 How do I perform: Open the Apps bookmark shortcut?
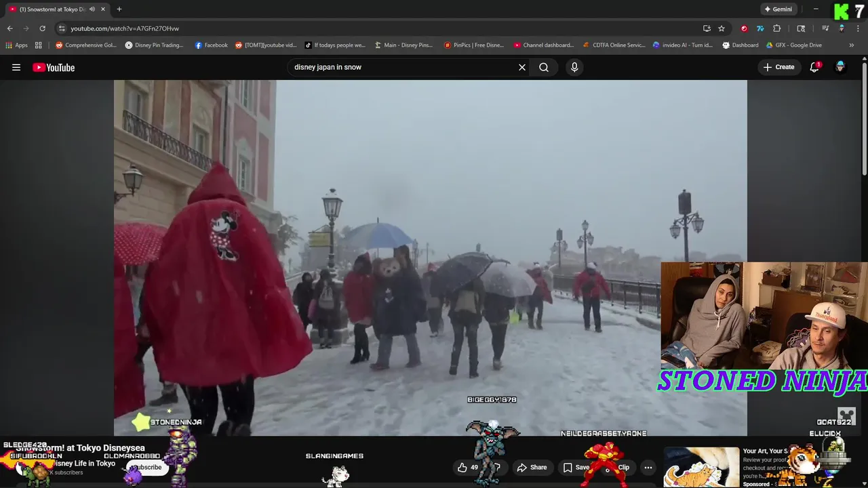click(17, 45)
